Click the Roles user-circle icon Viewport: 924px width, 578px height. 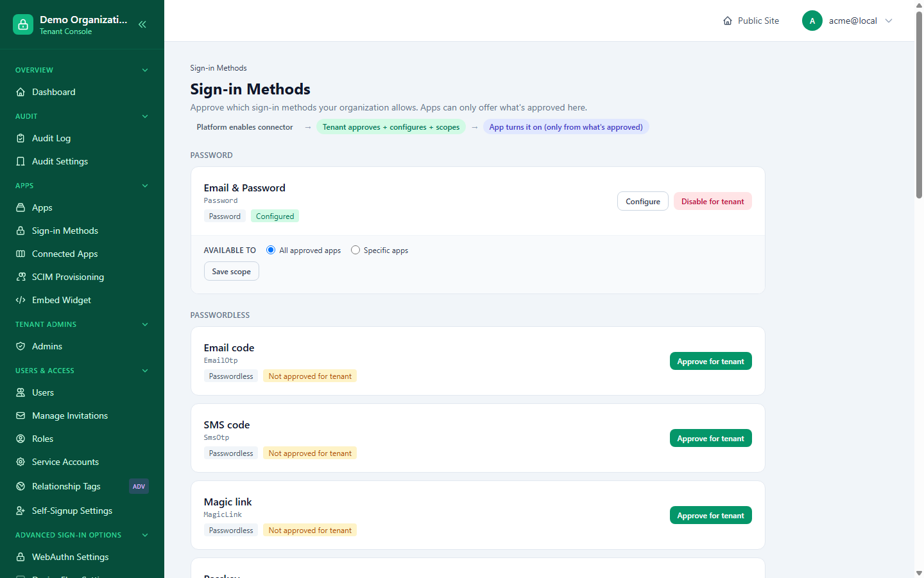pyautogui.click(x=21, y=439)
